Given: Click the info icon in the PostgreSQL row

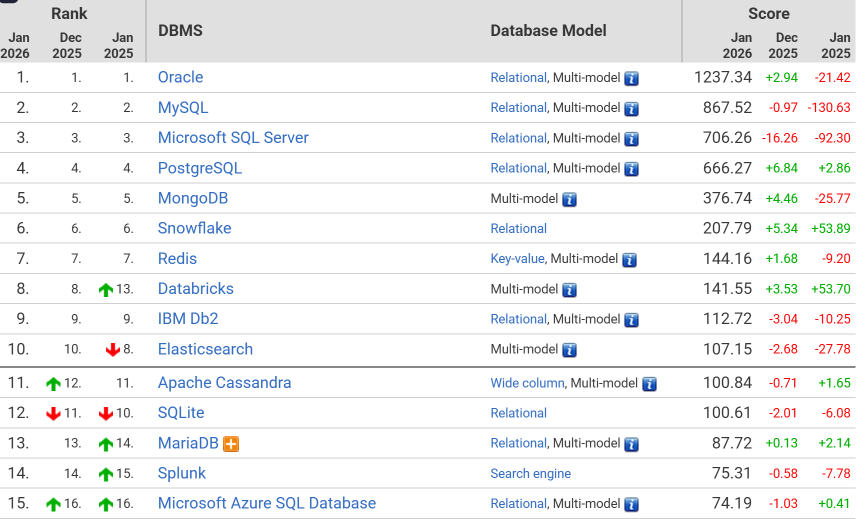Looking at the screenshot, I should pyautogui.click(x=631, y=169).
